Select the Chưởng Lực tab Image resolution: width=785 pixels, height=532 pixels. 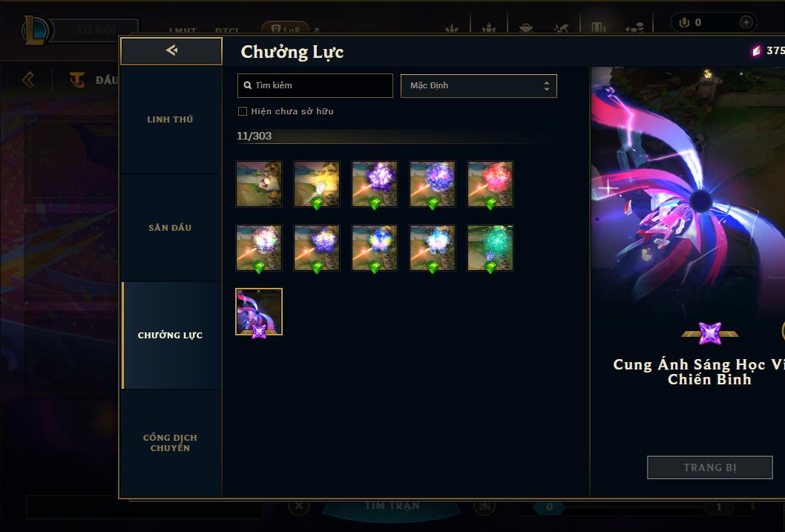pyautogui.click(x=170, y=335)
